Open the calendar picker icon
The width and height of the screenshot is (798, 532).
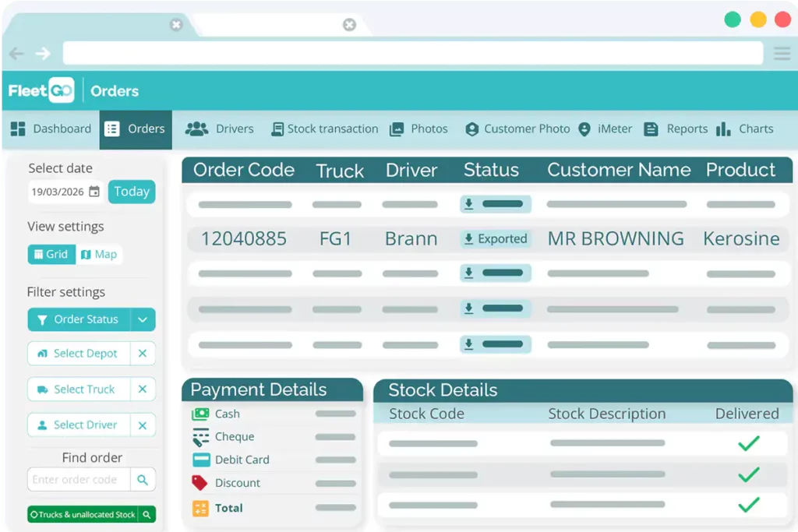click(x=94, y=192)
